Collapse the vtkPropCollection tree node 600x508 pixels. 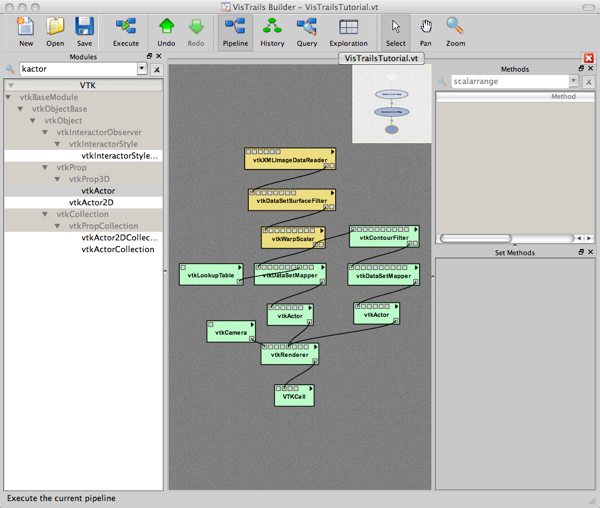coord(57,226)
